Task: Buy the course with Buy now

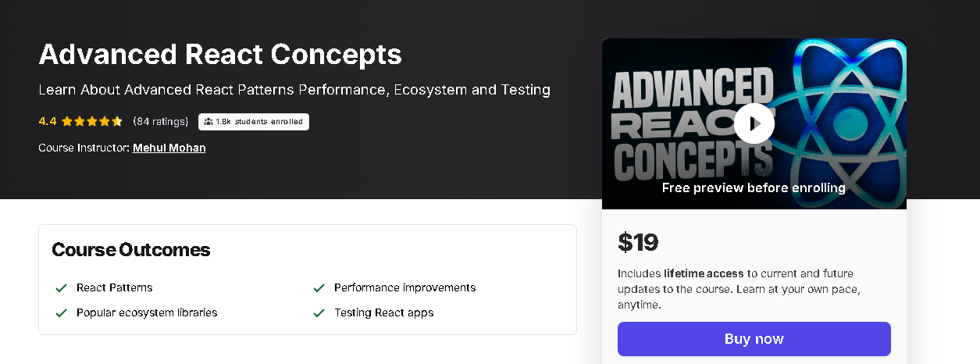Action: (x=754, y=339)
